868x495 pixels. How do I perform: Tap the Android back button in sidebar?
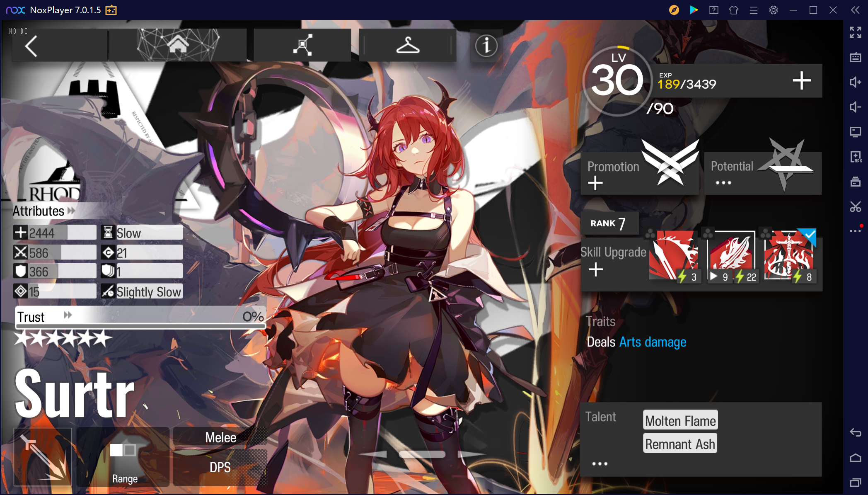click(856, 433)
